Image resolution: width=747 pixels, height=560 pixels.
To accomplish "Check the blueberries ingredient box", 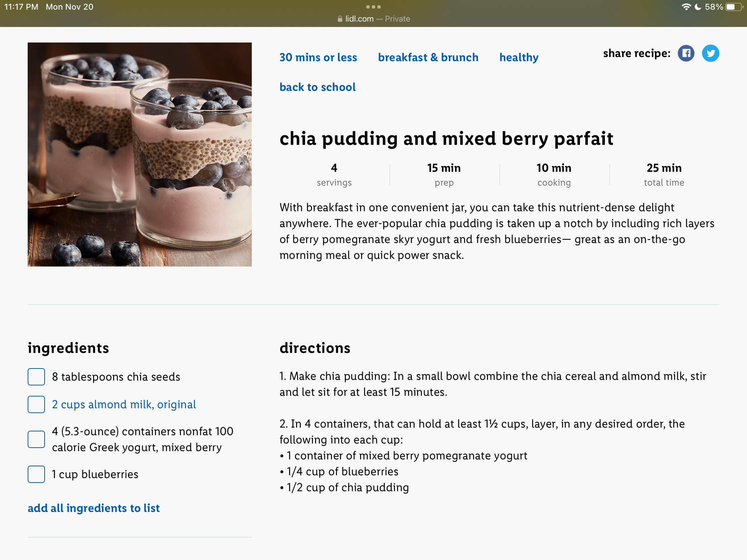I will click(36, 474).
